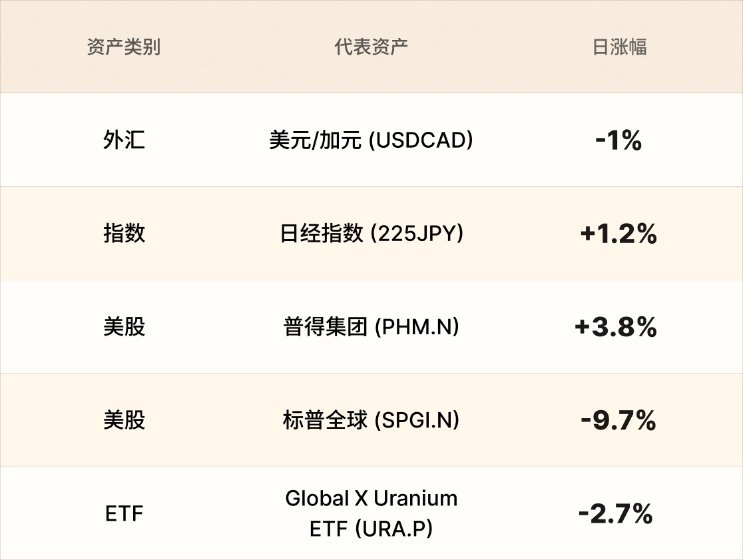Click the URA.P ticker code
Viewport: 743px width, 560px height.
(393, 529)
